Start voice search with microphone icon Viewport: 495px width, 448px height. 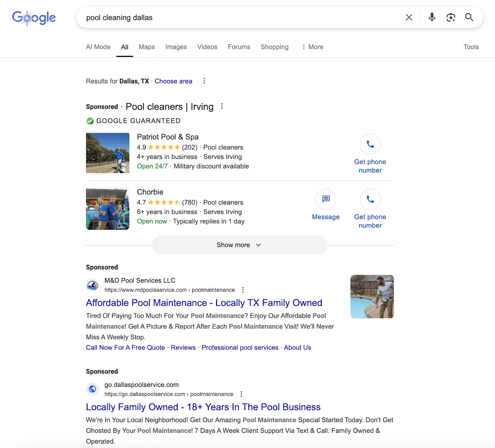(x=432, y=17)
